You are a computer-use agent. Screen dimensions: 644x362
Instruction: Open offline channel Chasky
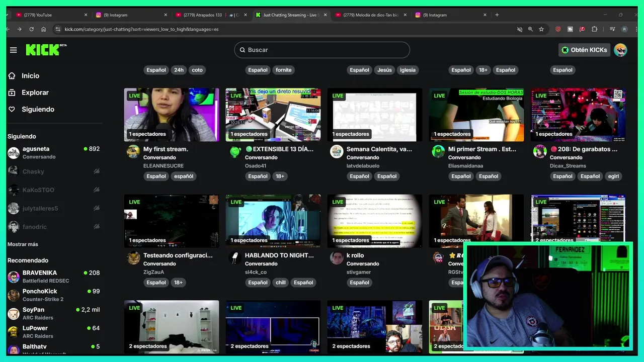tap(53, 171)
